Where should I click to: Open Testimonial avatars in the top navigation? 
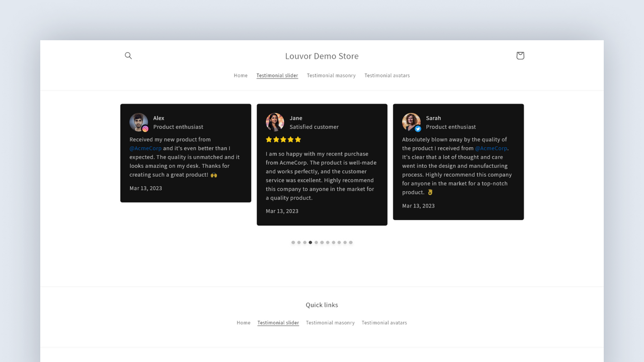pyautogui.click(x=387, y=75)
